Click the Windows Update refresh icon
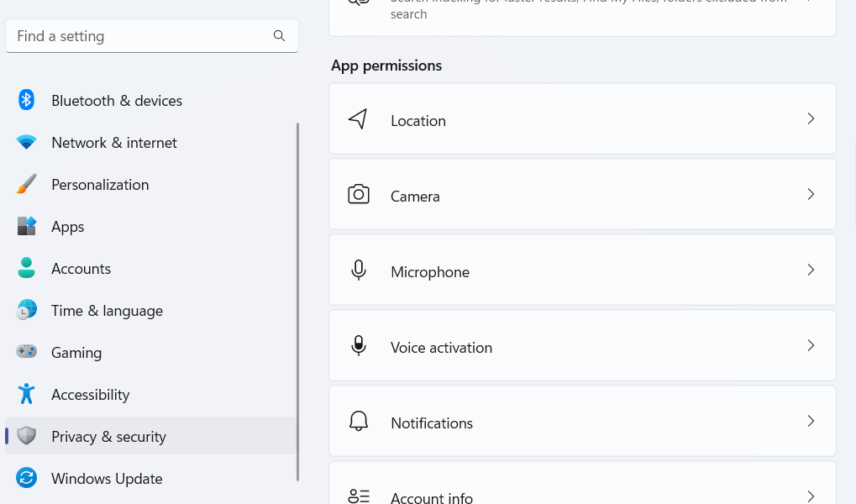Screen dimensions: 856x504 26,478
